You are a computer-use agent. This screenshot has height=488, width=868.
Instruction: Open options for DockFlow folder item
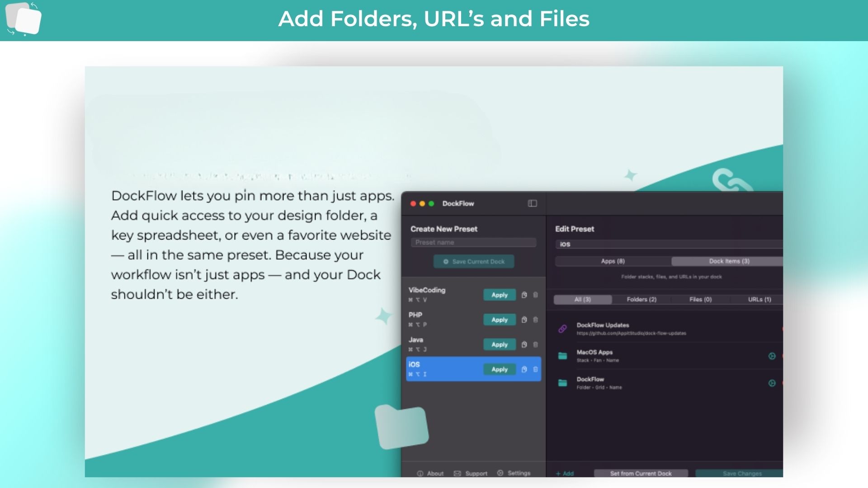(772, 383)
